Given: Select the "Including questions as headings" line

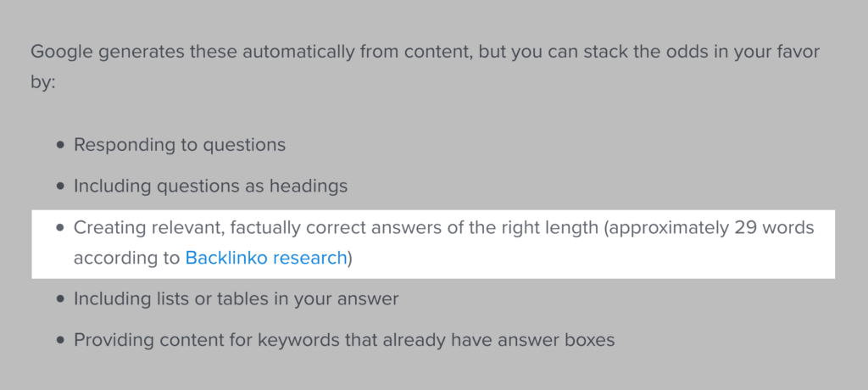Looking at the screenshot, I should 210,185.
